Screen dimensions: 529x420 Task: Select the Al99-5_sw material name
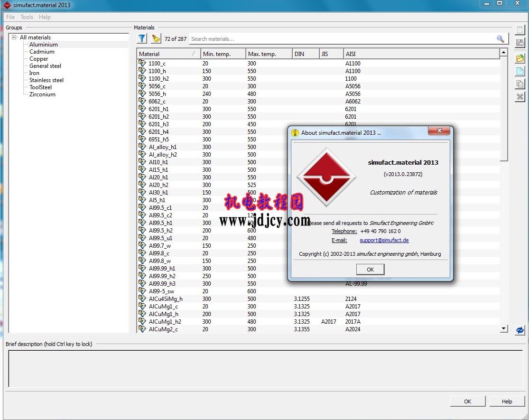[x=162, y=291]
